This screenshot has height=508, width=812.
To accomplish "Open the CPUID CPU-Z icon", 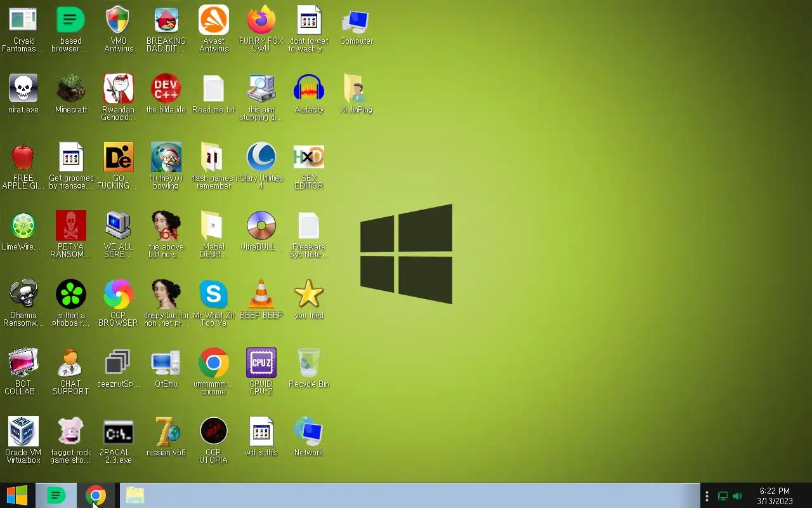I will click(261, 363).
